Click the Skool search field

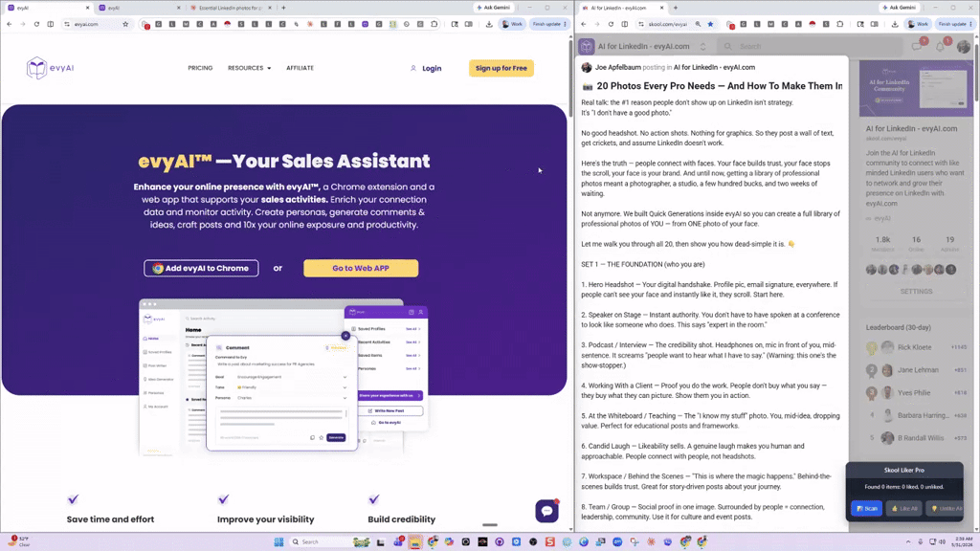pyautogui.click(x=810, y=46)
